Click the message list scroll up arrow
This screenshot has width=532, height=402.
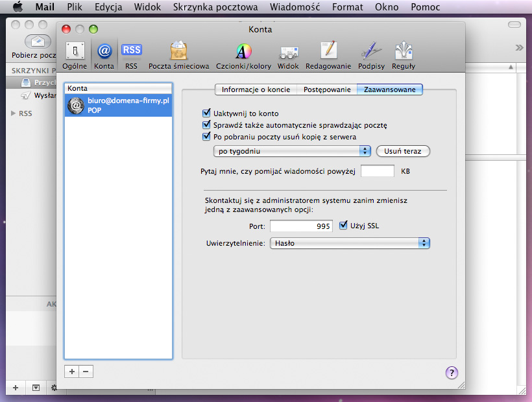pyautogui.click(x=511, y=67)
